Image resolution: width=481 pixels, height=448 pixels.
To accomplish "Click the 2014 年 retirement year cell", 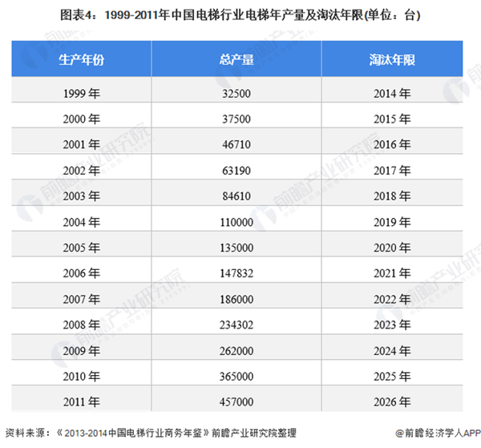I will coord(392,93).
